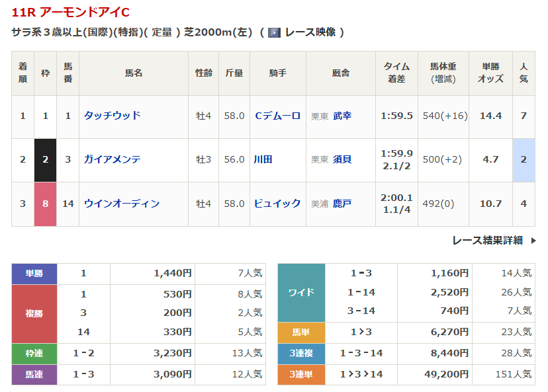View jockey 川田 page

point(263,159)
